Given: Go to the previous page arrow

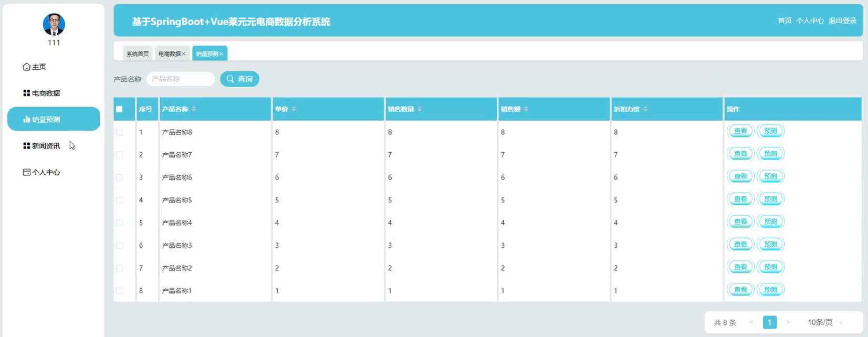Looking at the screenshot, I should (x=751, y=322).
